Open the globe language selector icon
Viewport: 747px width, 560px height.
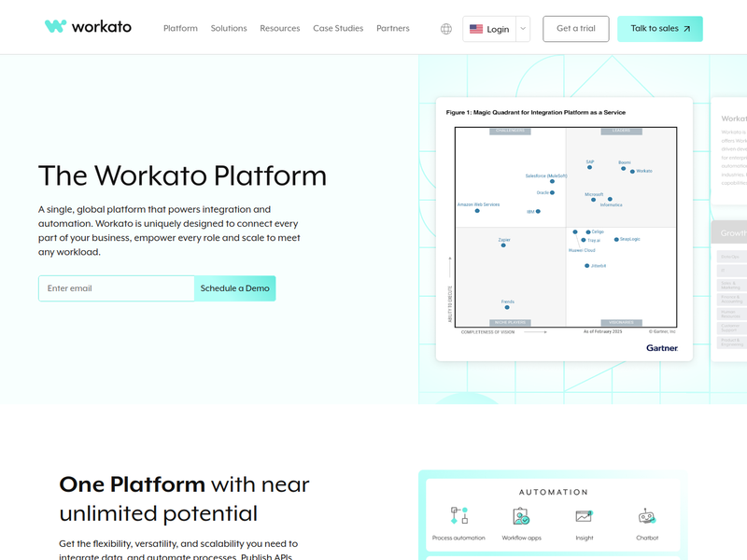pos(446,29)
